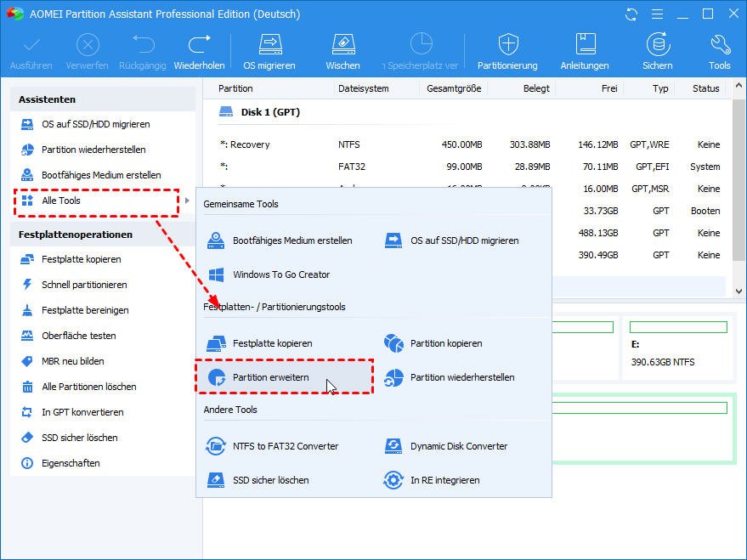The height and width of the screenshot is (560, 747).
Task: Click the 390.49GB free space cell
Action: [598, 255]
